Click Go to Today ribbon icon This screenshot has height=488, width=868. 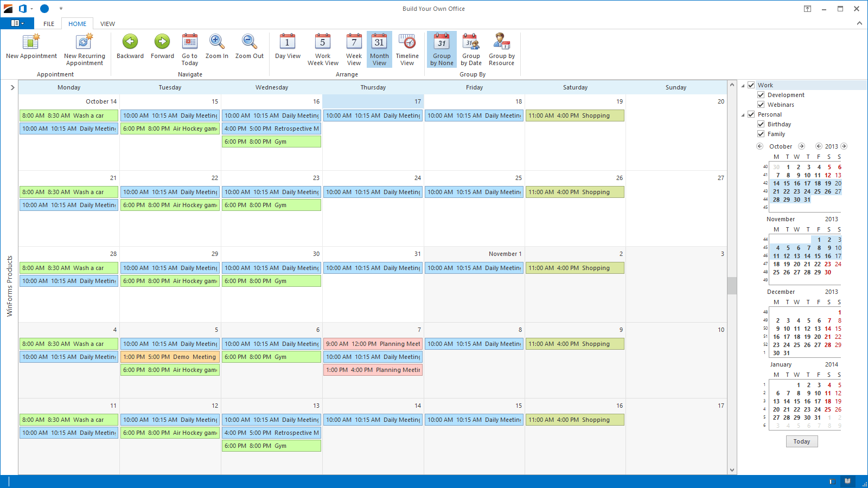190,49
